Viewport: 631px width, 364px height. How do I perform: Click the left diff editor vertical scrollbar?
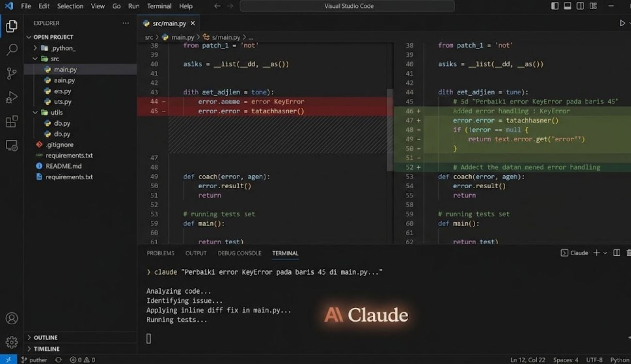click(x=390, y=131)
